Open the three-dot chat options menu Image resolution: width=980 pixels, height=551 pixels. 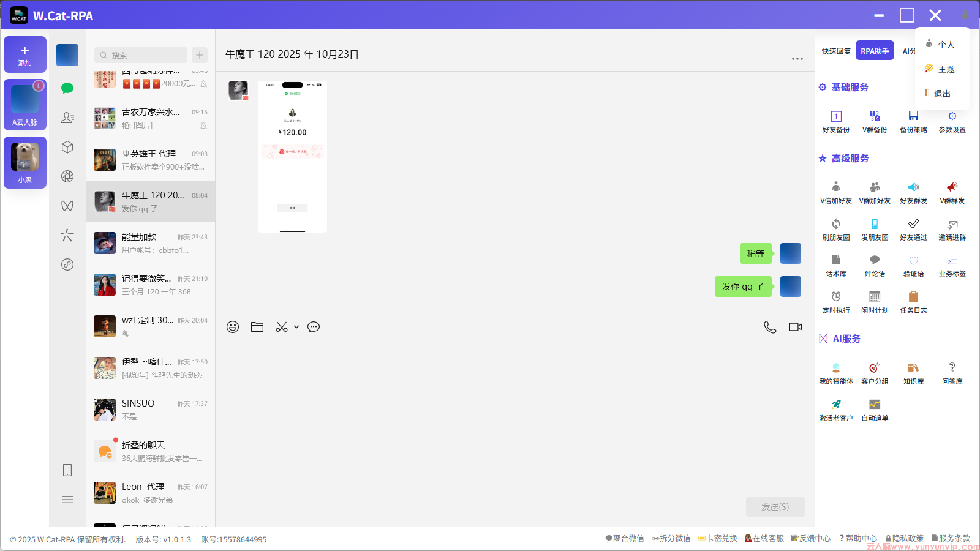pos(797,59)
